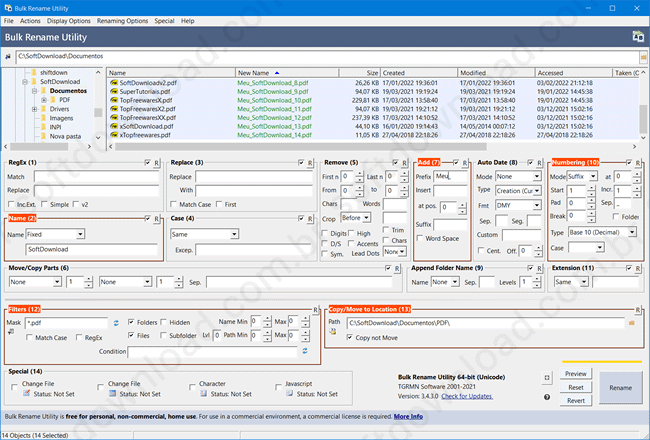Click the refresh icon next to the Mask field
The height and width of the screenshot is (440, 650).
pos(116,323)
